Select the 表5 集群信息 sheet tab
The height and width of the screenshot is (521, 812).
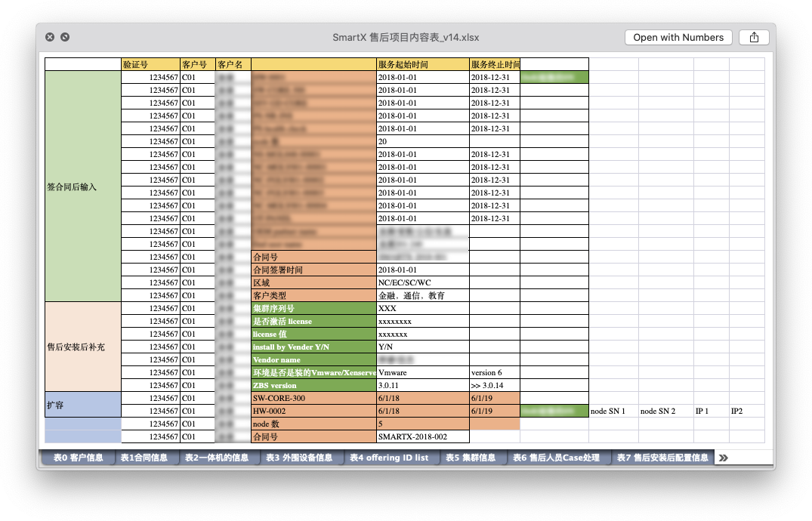click(471, 458)
